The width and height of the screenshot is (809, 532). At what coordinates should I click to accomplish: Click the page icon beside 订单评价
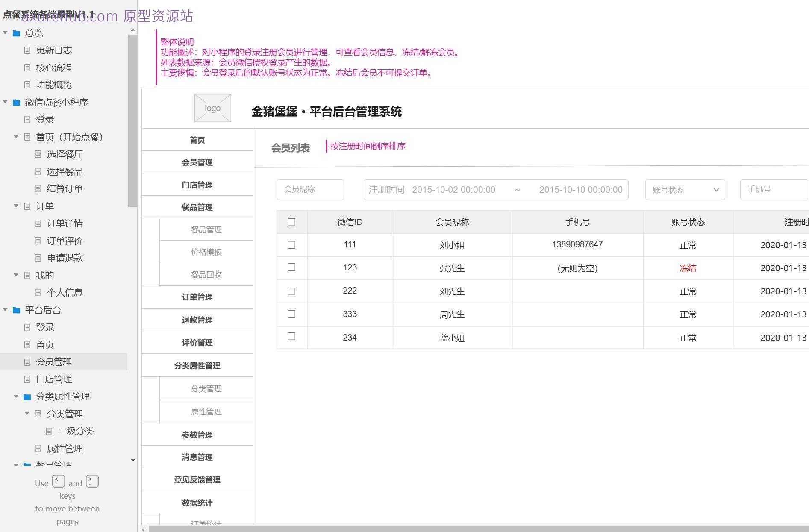pos(38,241)
